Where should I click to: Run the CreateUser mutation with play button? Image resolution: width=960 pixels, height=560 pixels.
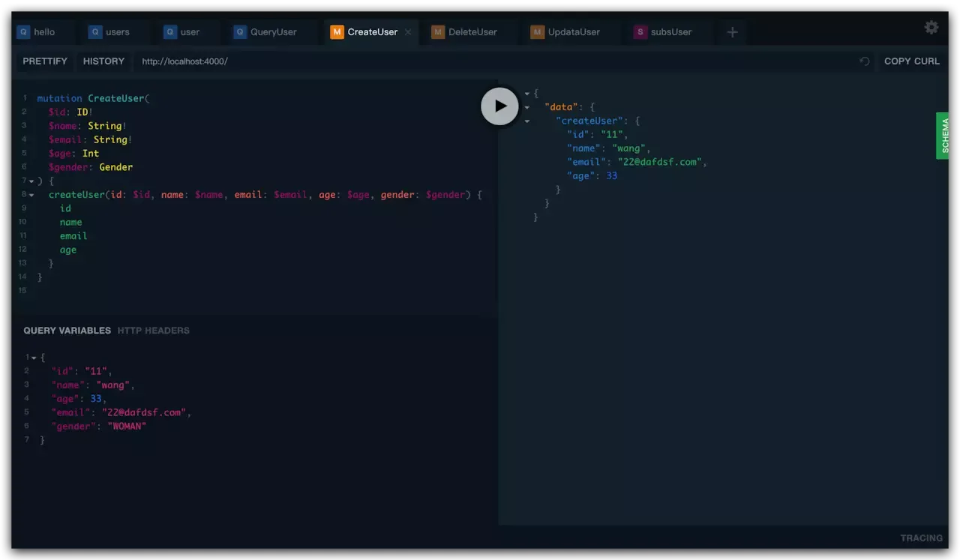coord(499,106)
